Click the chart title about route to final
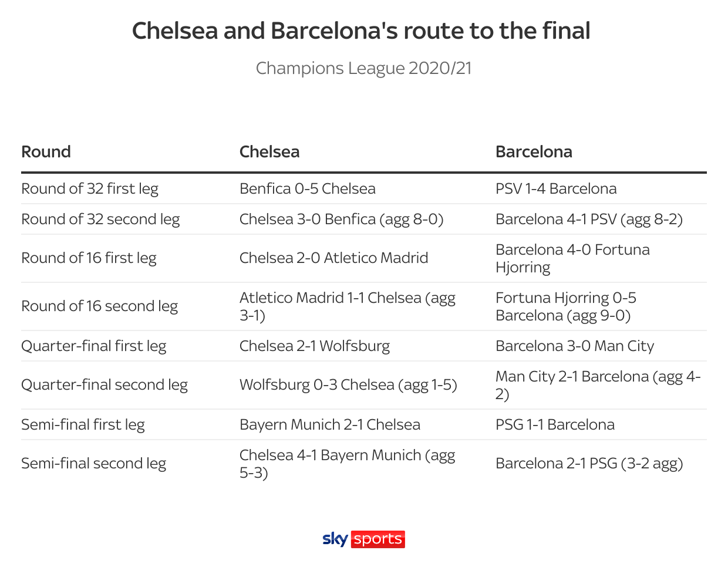Screen dimensions: 728x567 coord(361,31)
